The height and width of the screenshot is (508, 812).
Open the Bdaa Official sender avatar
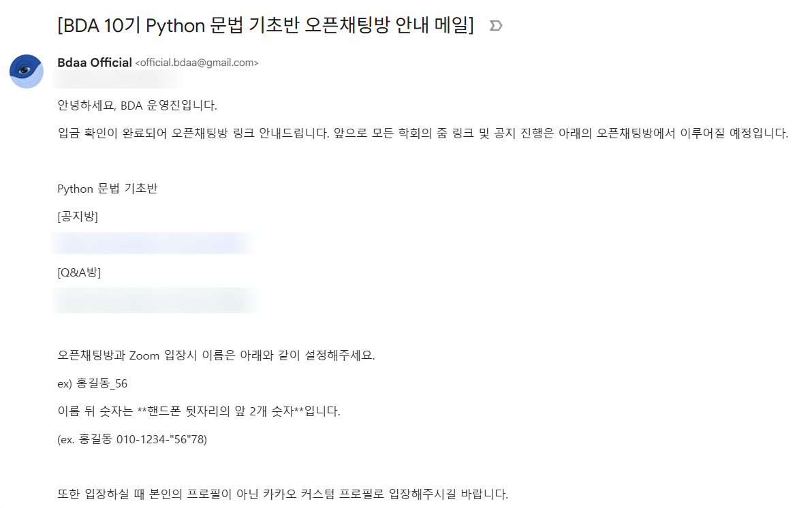coord(27,72)
